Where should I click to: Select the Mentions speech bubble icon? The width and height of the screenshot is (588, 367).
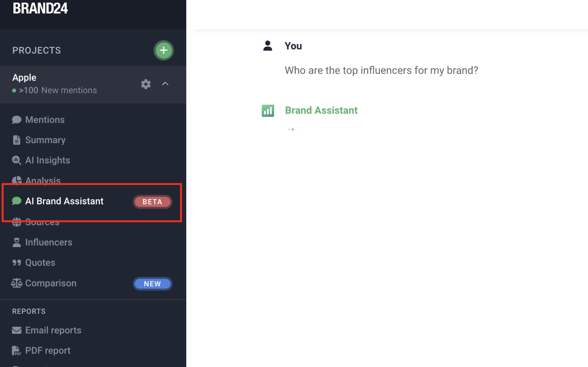(17, 120)
